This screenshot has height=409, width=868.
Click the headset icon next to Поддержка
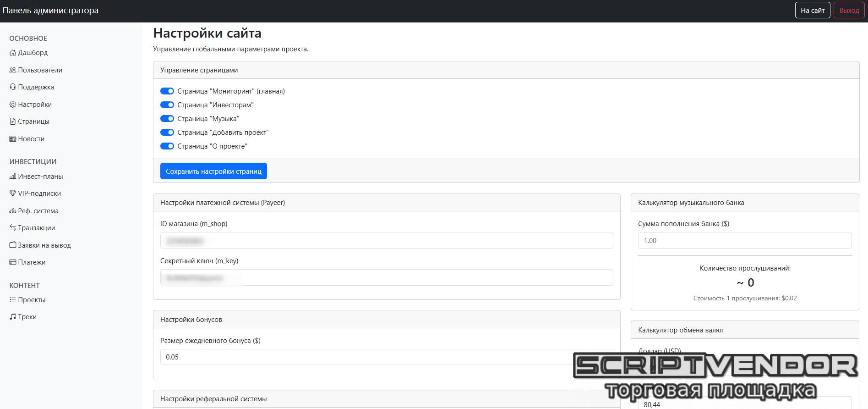(13, 87)
